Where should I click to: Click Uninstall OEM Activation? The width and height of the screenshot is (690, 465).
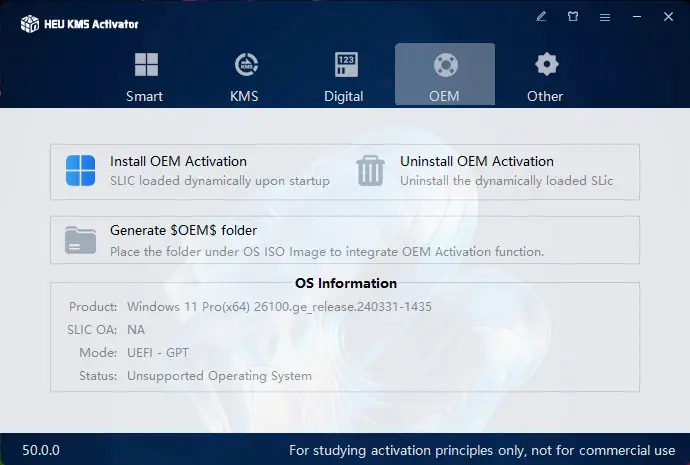477,161
